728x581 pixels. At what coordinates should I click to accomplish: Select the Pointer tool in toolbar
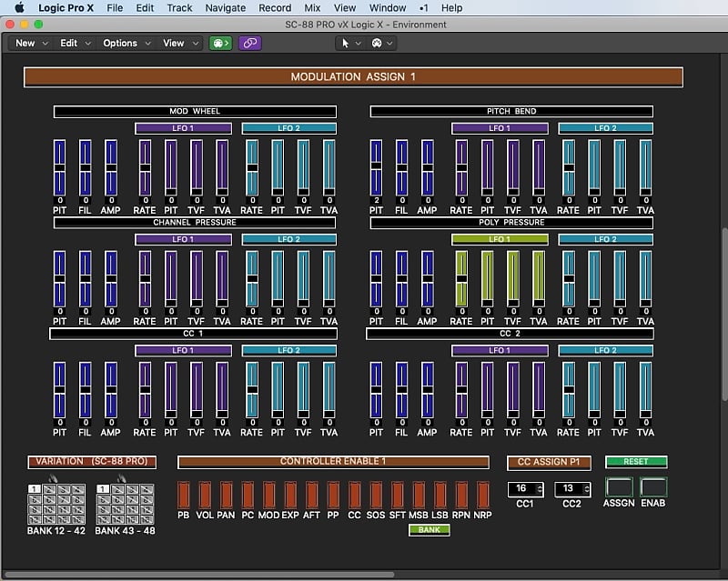[x=346, y=43]
